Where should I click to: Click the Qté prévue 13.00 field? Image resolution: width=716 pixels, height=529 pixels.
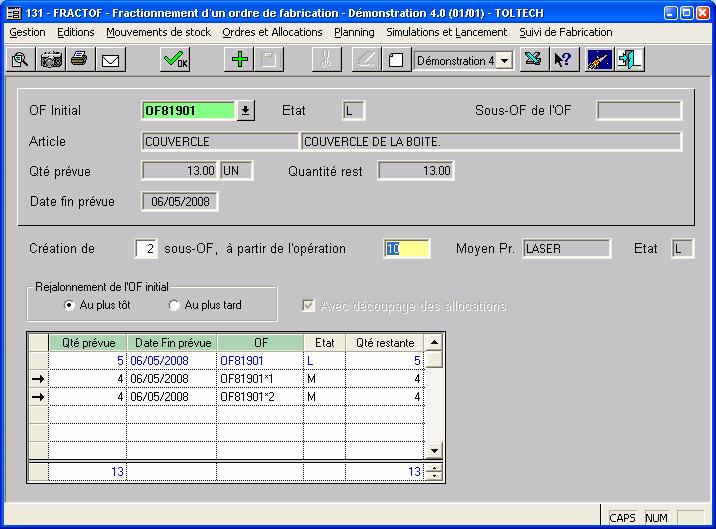coord(180,171)
